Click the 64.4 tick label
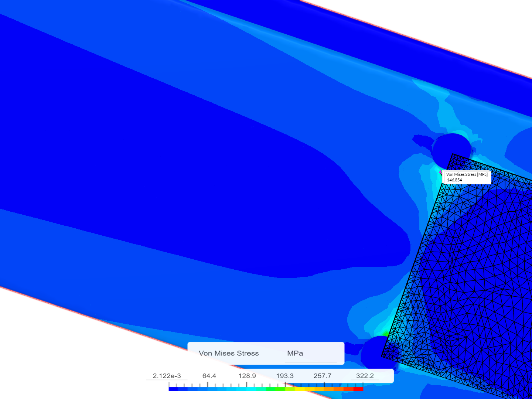Viewport: 532px width, 399px height. click(209, 375)
